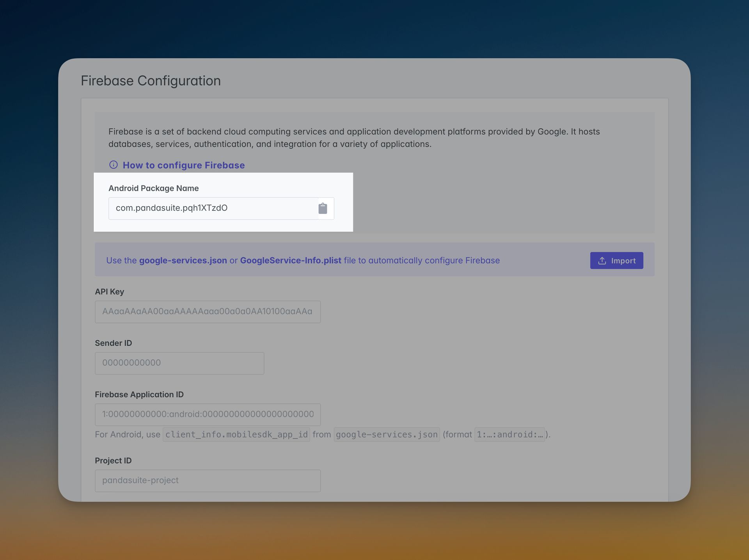Click the client_info.mobilesdk_app_id code snippet
The image size is (749, 560).
[x=236, y=434]
